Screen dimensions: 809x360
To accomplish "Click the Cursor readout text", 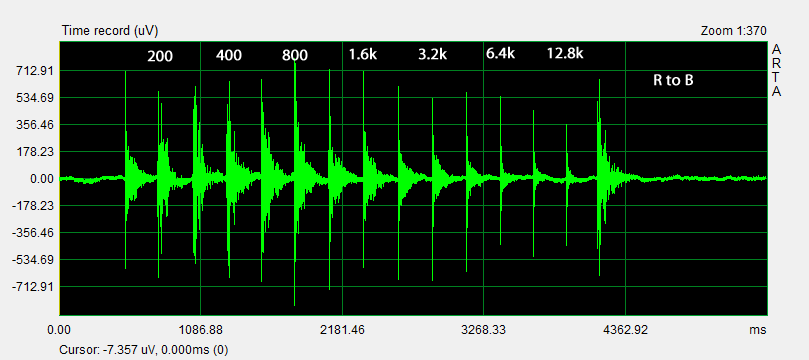I will 144,350.
